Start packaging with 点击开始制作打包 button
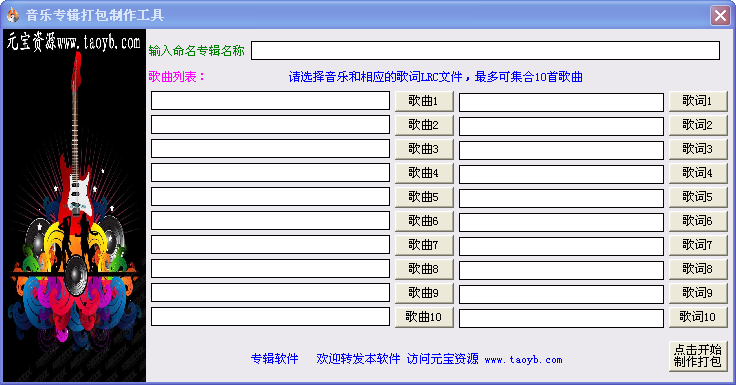Screen dimensions: 736x385 (698, 356)
